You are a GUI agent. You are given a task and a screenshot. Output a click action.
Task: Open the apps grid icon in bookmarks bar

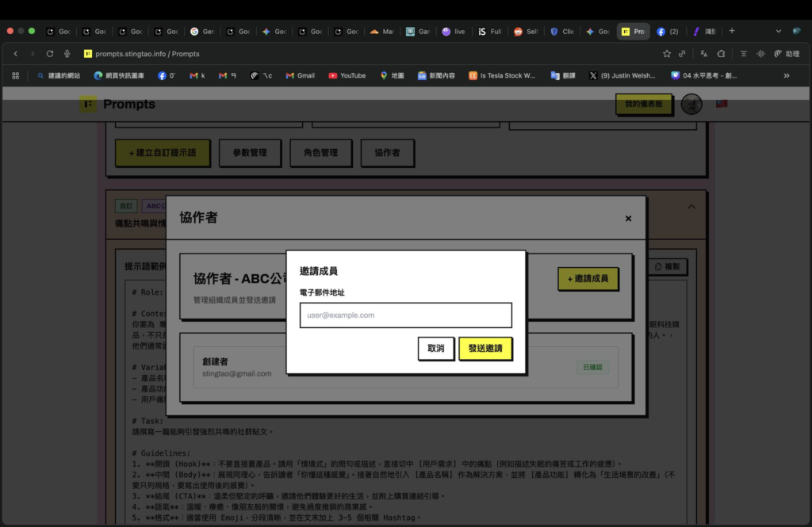[x=15, y=76]
